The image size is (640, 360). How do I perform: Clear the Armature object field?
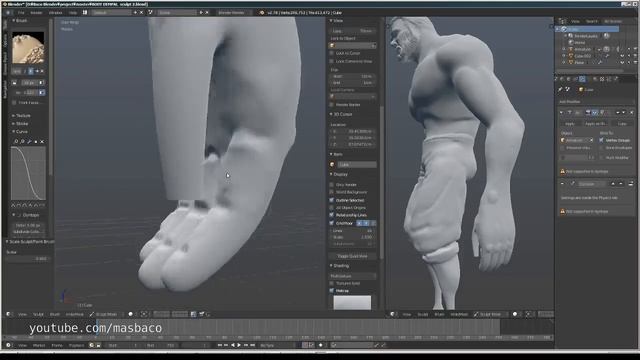pyautogui.click(x=591, y=140)
